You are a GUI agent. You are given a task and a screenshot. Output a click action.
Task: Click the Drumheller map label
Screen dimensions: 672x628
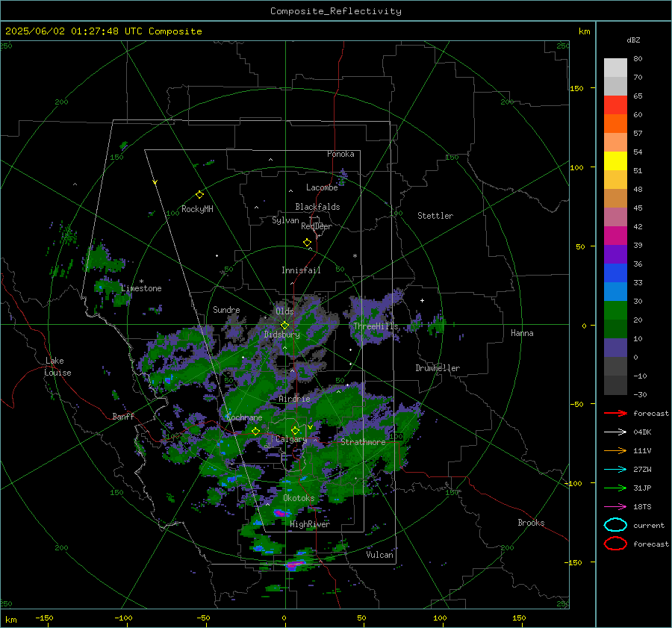click(x=438, y=368)
